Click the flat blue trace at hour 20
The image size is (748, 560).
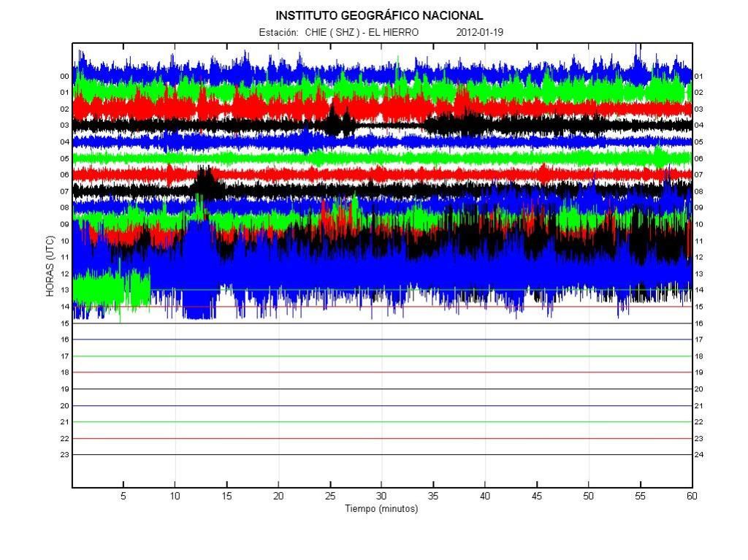point(380,405)
